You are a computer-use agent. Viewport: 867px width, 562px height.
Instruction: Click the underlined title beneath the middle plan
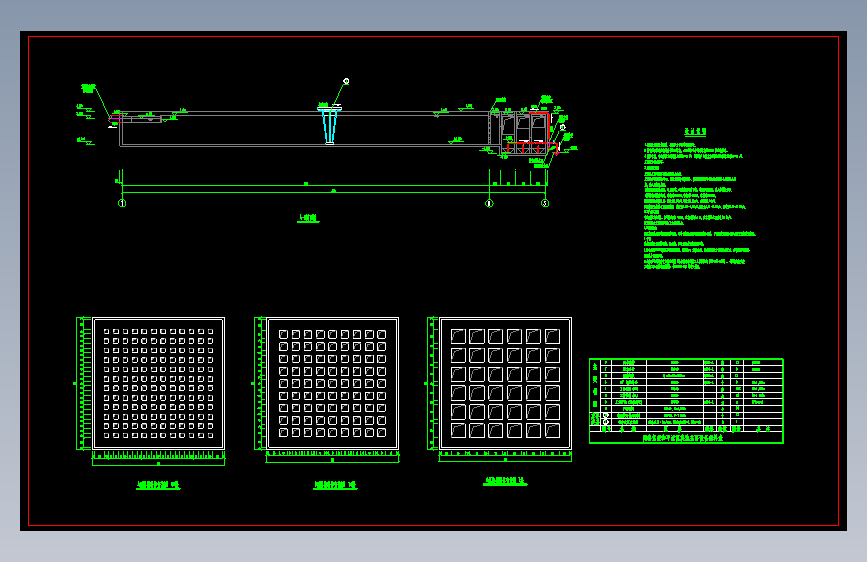(335, 485)
